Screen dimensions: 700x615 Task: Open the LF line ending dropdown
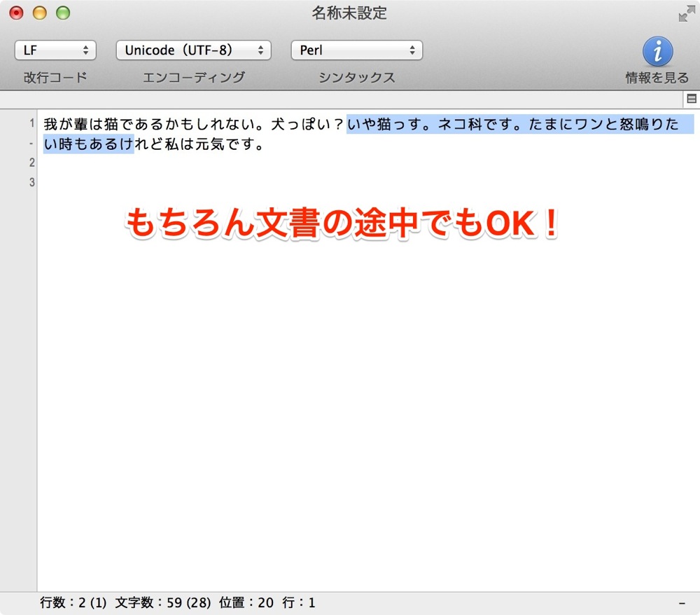pyautogui.click(x=55, y=50)
